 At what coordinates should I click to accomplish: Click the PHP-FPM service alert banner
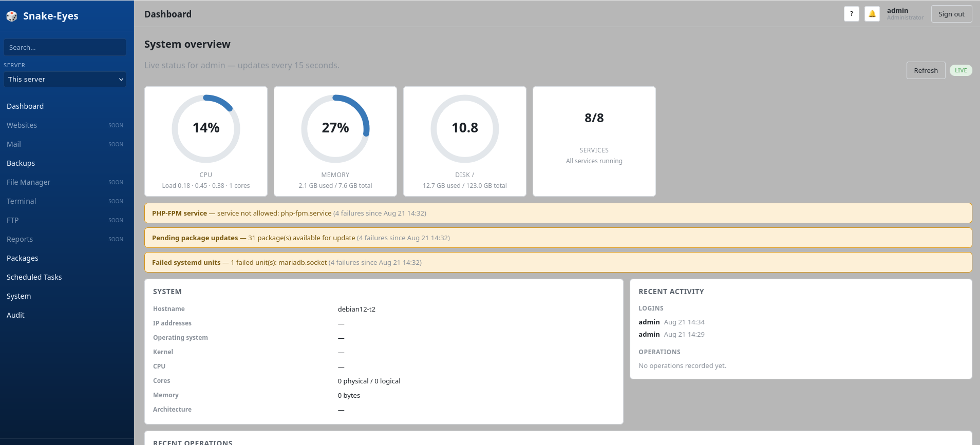tap(558, 213)
